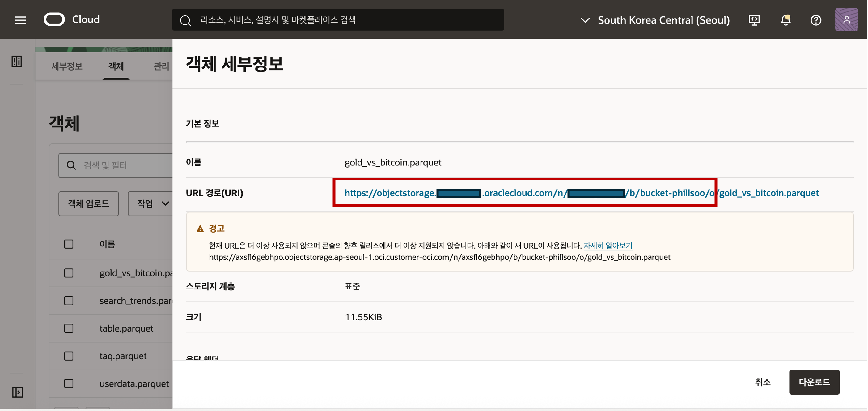Open the notifications bell
The image size is (868, 411).
785,20
